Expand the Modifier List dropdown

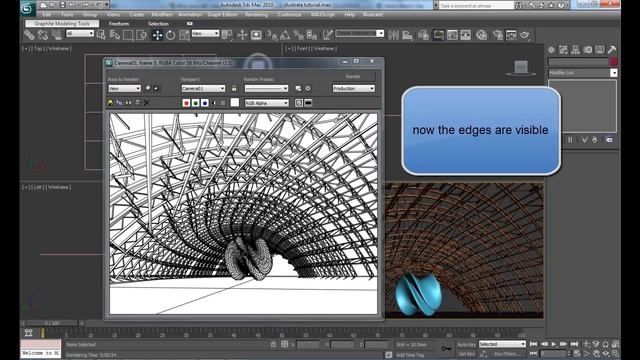click(x=582, y=73)
